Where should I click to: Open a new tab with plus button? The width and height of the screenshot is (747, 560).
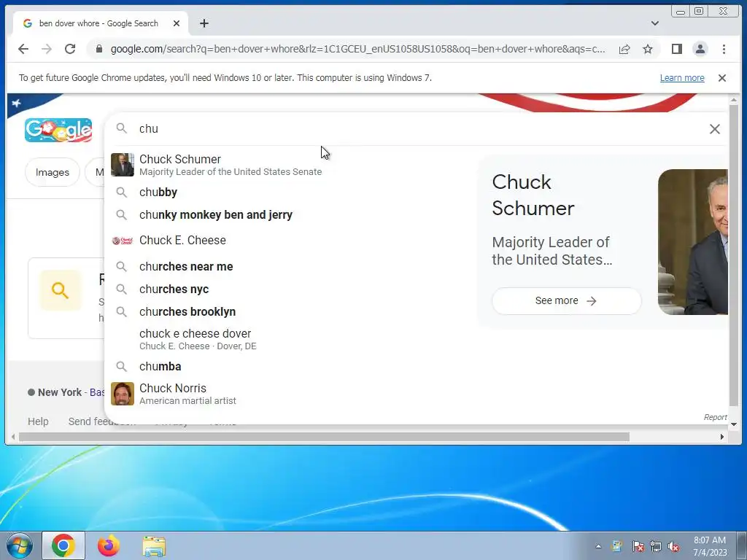coord(204,23)
